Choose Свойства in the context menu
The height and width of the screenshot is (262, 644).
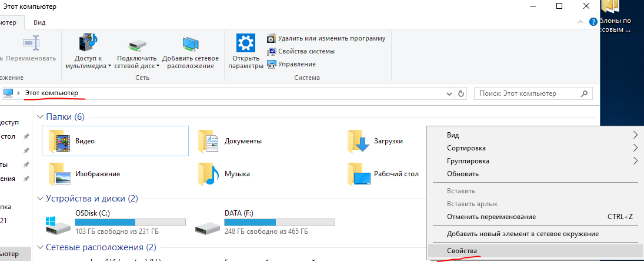click(535, 251)
